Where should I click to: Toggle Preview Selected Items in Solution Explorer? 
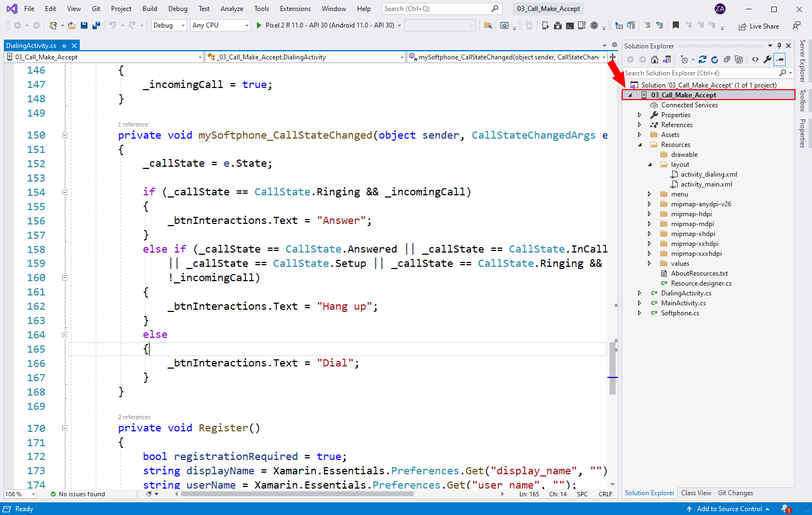[x=780, y=59]
